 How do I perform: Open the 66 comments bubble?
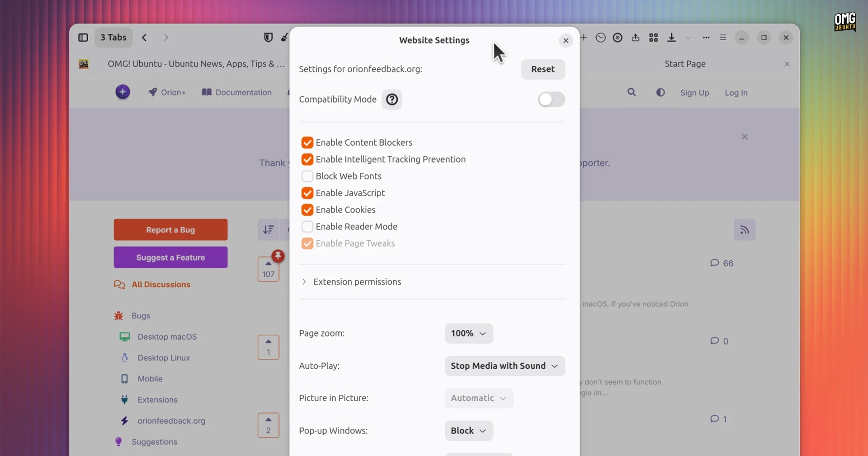[x=722, y=263]
